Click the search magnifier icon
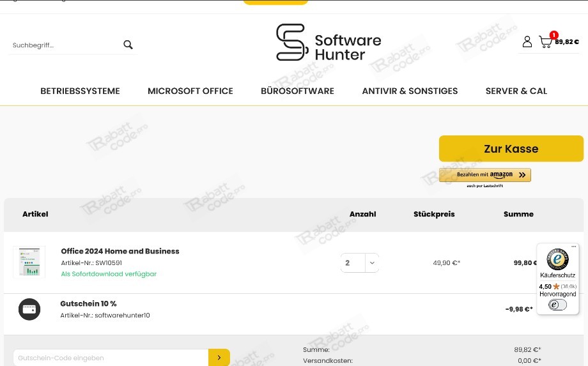Image resolution: width=588 pixels, height=366 pixels. pos(128,45)
